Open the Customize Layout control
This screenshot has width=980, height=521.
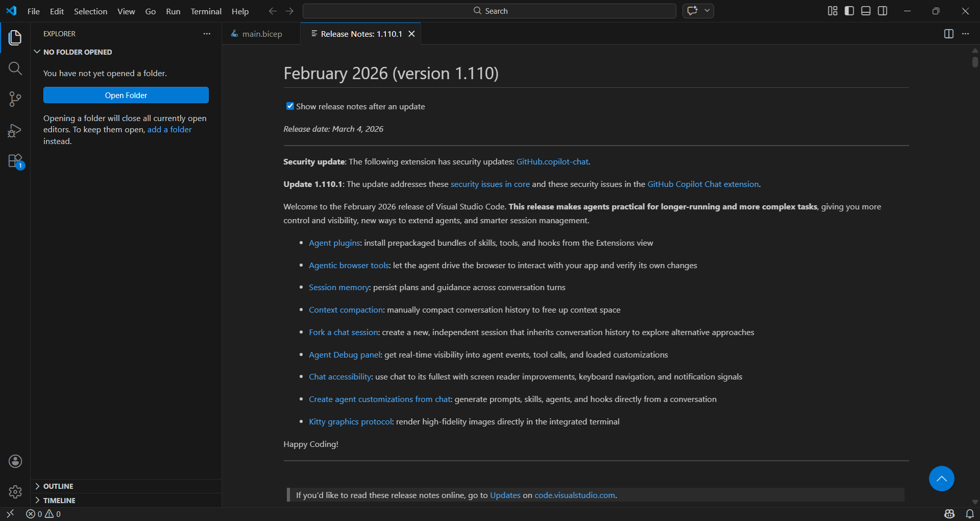click(832, 11)
